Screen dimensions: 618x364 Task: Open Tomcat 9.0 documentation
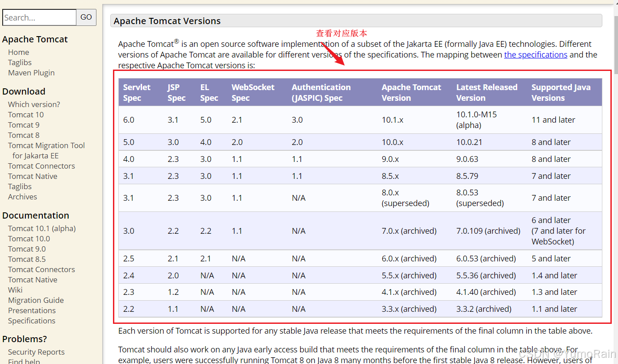pyautogui.click(x=27, y=249)
